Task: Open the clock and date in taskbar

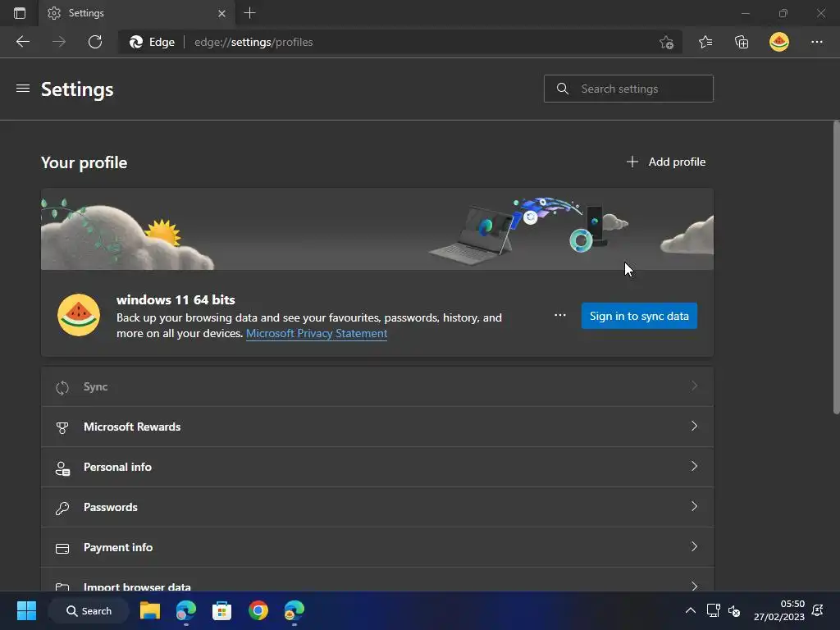Action: pyautogui.click(x=779, y=610)
